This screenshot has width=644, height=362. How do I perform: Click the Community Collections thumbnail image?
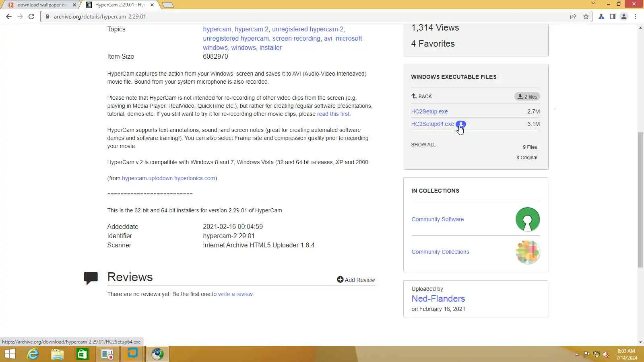[528, 252]
